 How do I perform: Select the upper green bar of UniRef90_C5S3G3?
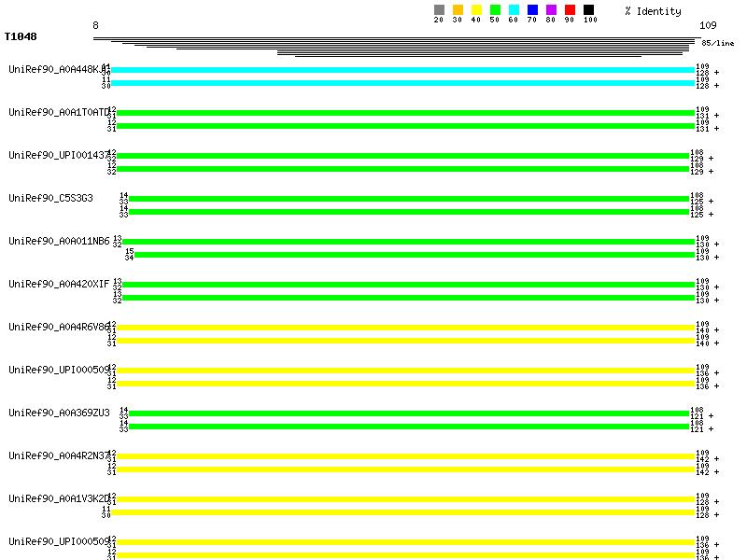(409, 199)
